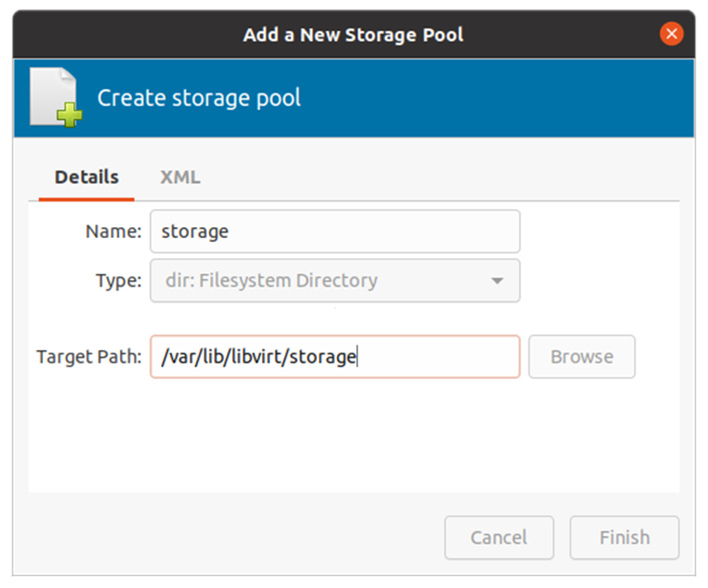Click the blank area below Target Path
Screen dimensions: 708x588
click(x=353, y=435)
